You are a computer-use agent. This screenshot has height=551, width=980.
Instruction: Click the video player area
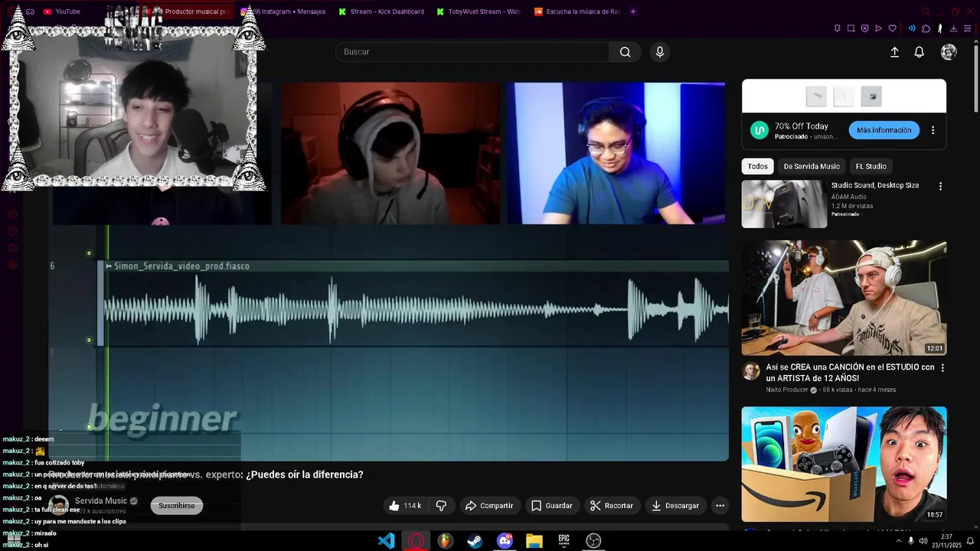390,271
